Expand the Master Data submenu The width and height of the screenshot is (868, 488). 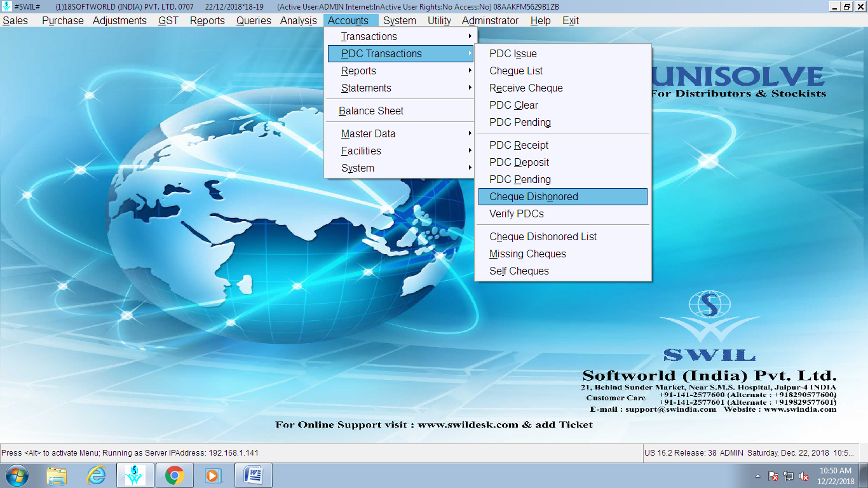tap(401, 134)
